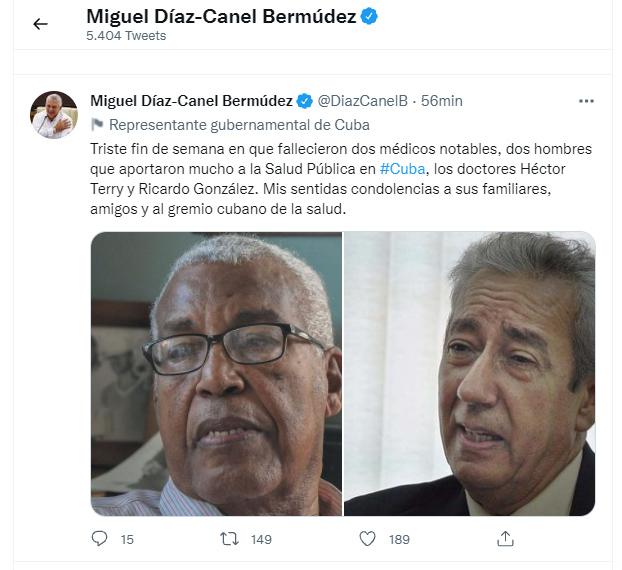Open the right photo of the man in a suit
Image resolution: width=622 pixels, height=570 pixels.
469,374
